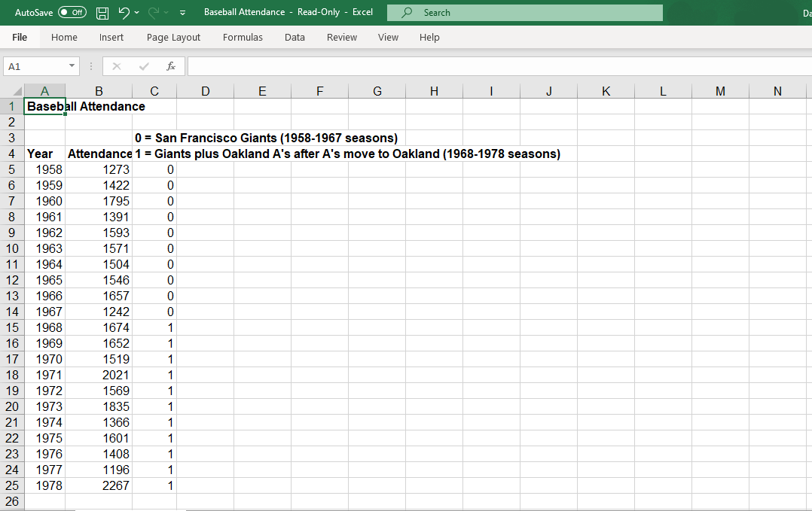Screen dimensions: 812x511
Task: Click the Insert Function fx icon
Action: (x=171, y=66)
